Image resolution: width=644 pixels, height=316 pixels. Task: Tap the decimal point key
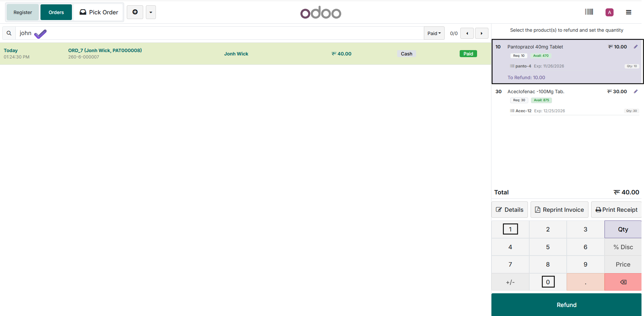585,282
